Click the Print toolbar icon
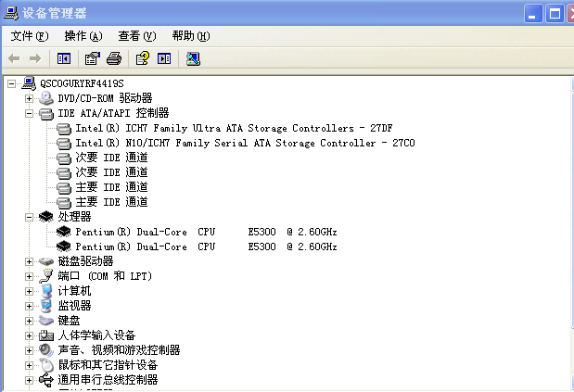Screen dimensions: 574x392 pyautogui.click(x=114, y=58)
